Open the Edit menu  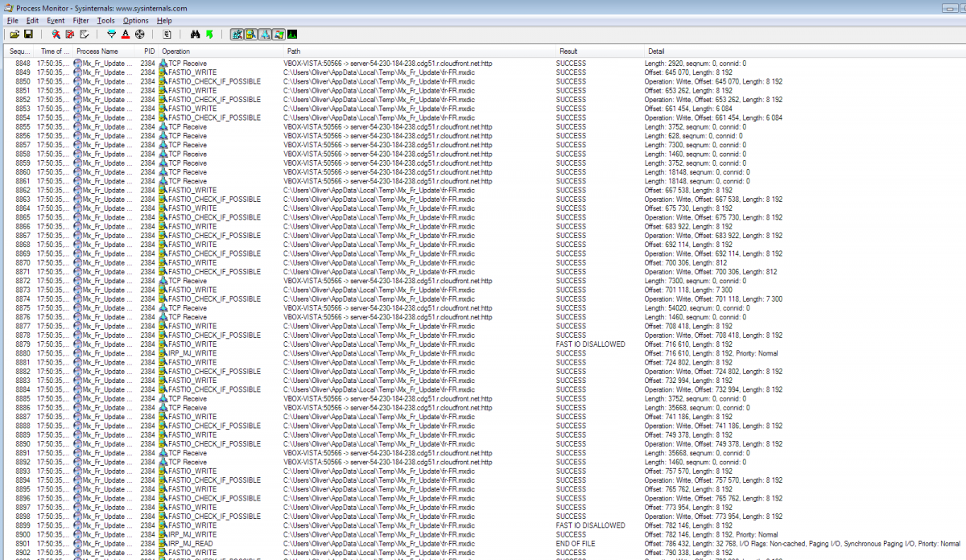pyautogui.click(x=33, y=20)
